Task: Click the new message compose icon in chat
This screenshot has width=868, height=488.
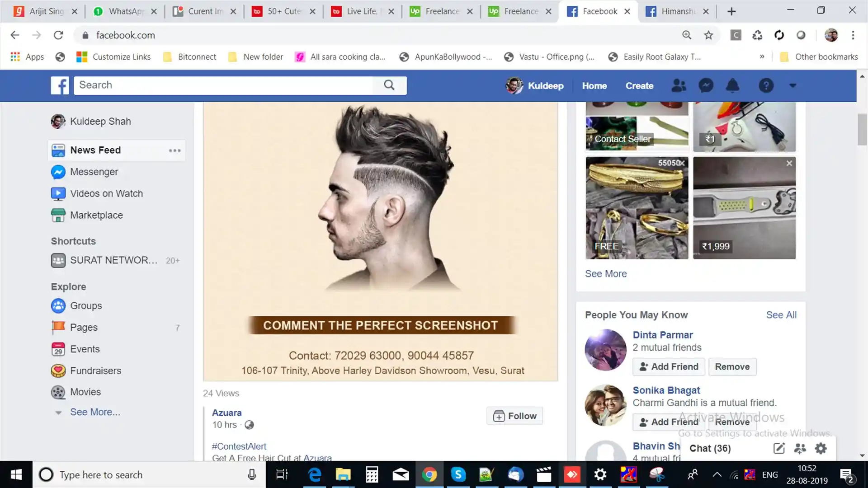Action: (778, 448)
